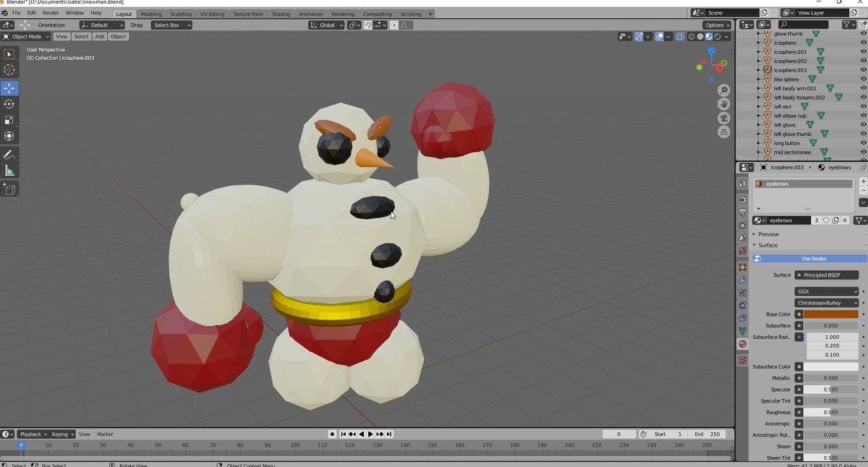Open the Object Data properties tab
Viewport: 868px width, 467px height.
[x=743, y=331]
